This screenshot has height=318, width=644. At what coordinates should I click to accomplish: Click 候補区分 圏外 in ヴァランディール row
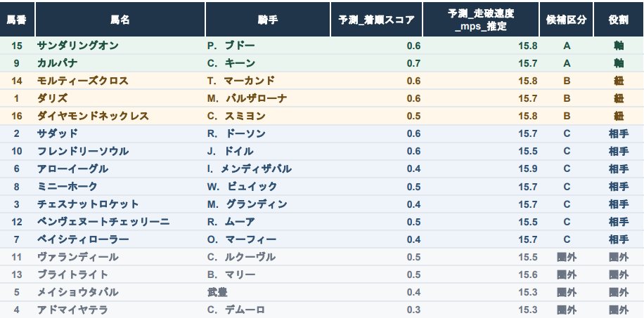[x=567, y=257]
